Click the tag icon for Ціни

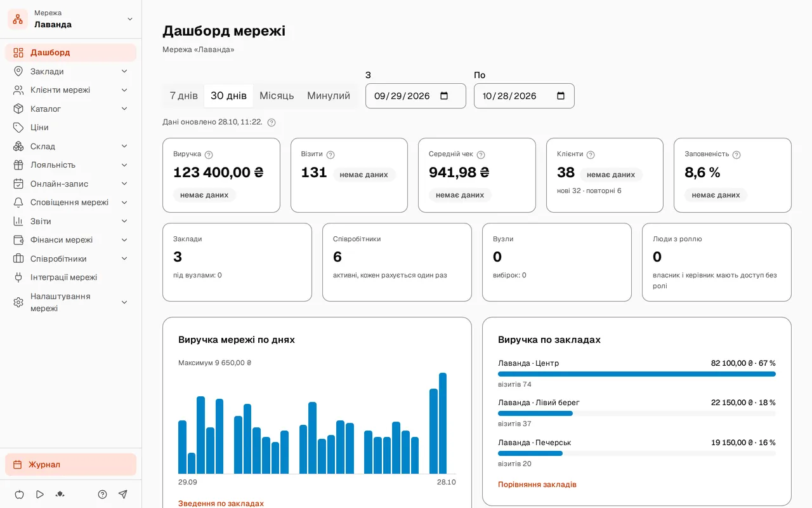click(18, 128)
